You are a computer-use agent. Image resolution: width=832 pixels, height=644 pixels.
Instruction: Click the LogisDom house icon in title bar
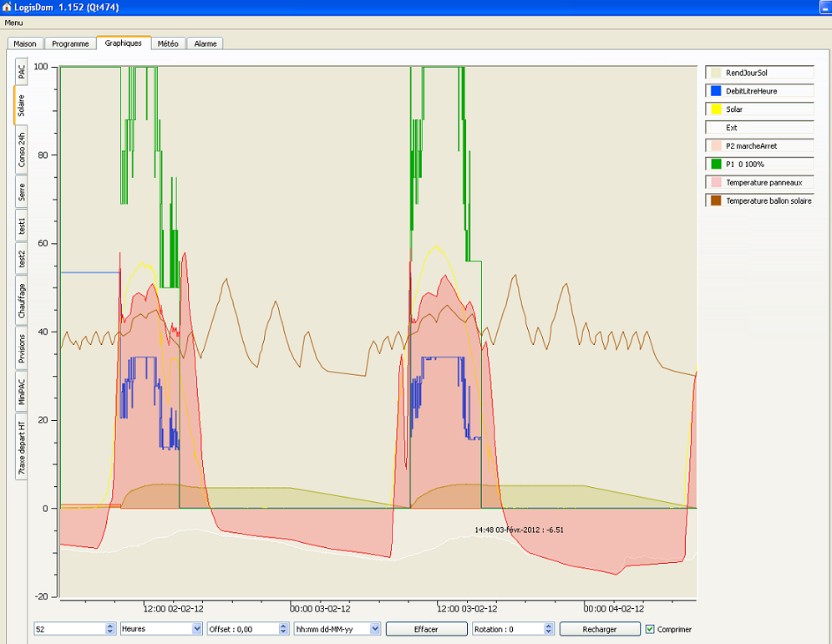(8, 7)
